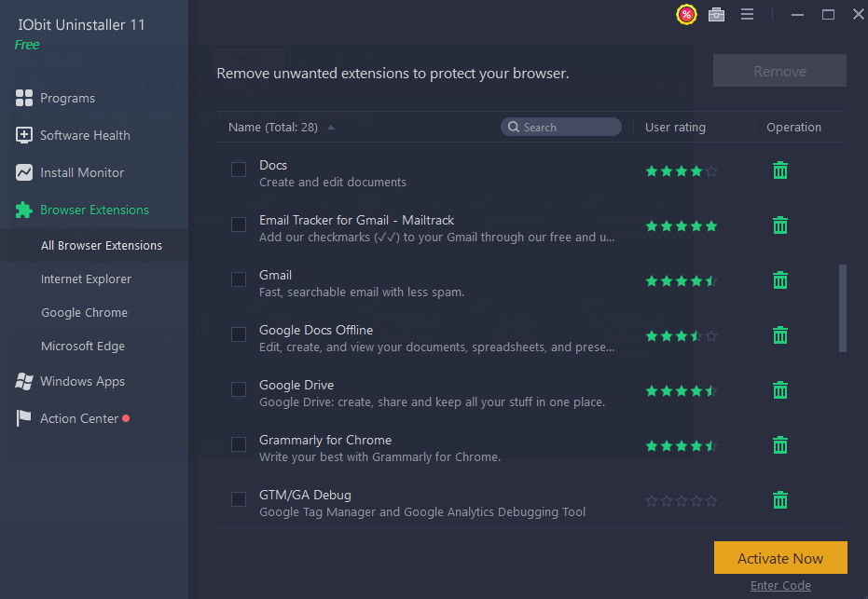Click the Gmail star rating

pos(681,281)
